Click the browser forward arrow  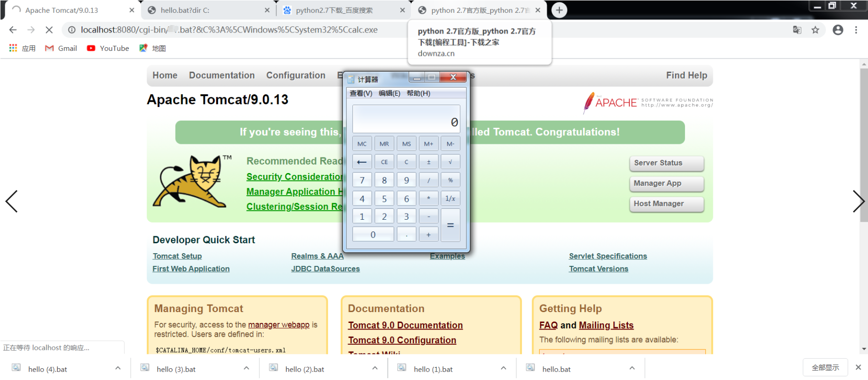31,30
